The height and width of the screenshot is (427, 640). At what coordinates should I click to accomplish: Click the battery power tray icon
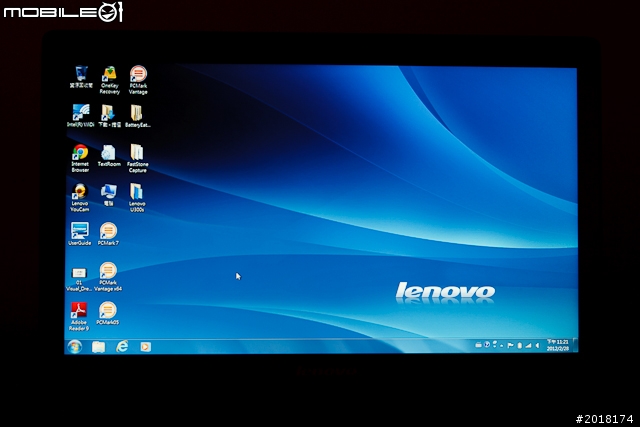point(520,345)
